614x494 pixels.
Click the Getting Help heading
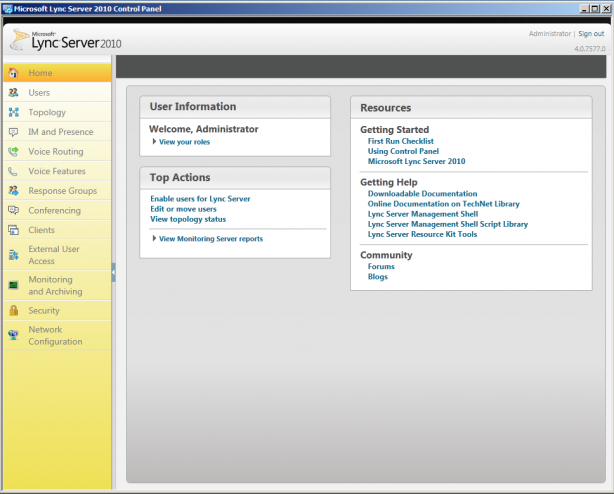[388, 182]
